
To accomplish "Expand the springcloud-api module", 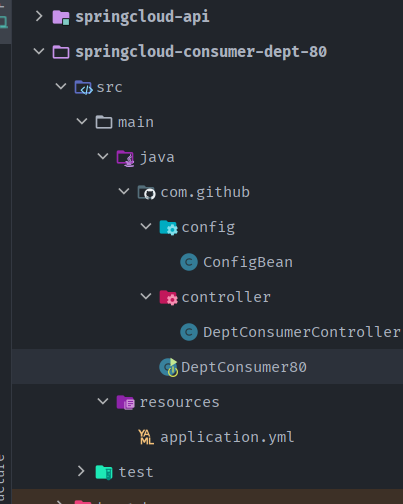I will coord(39,16).
